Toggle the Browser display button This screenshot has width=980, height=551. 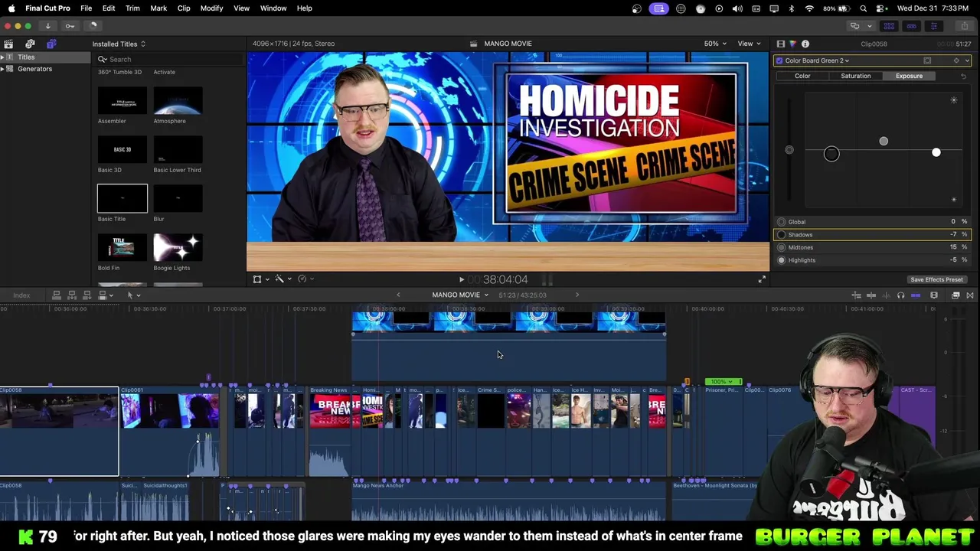click(x=889, y=26)
